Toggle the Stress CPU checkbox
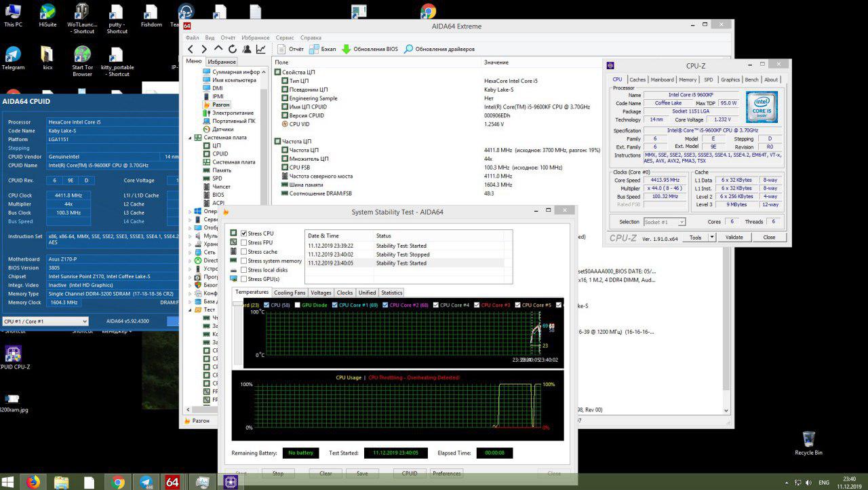Image resolution: width=868 pixels, height=490 pixels. (x=244, y=233)
